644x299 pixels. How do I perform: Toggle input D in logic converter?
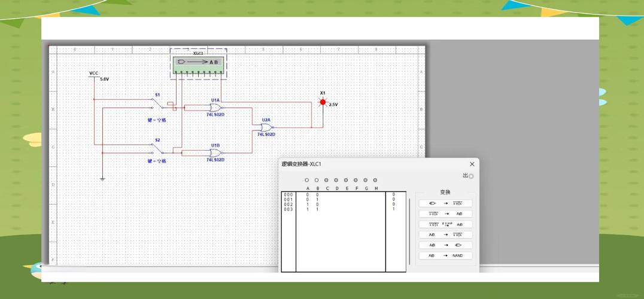(336, 180)
